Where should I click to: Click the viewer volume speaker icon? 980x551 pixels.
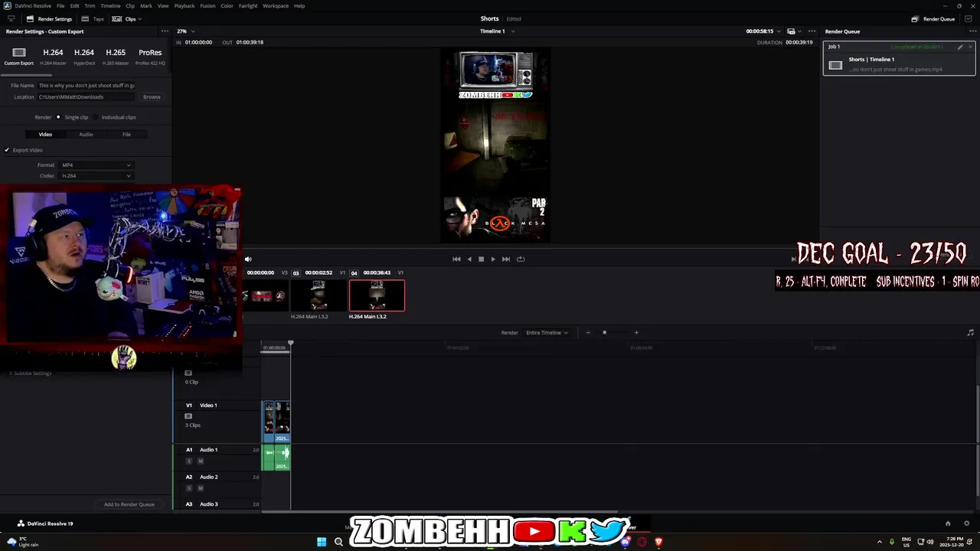[x=248, y=259]
